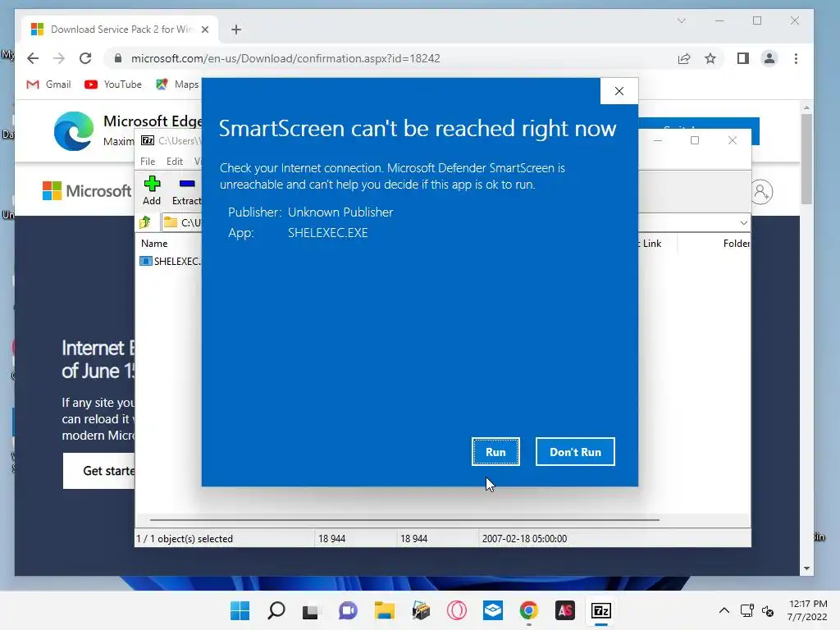Viewport: 840px width, 630px height.
Task: Click Chrome forward arrow
Action: [59, 58]
